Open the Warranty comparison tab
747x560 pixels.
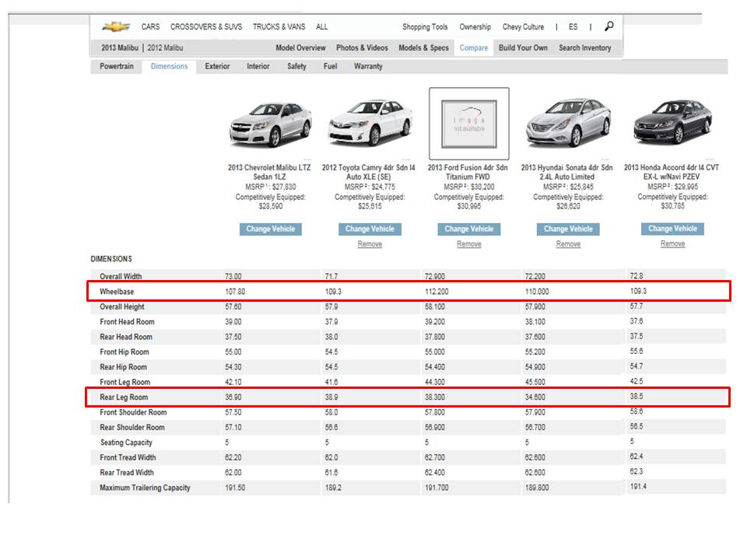[368, 67]
